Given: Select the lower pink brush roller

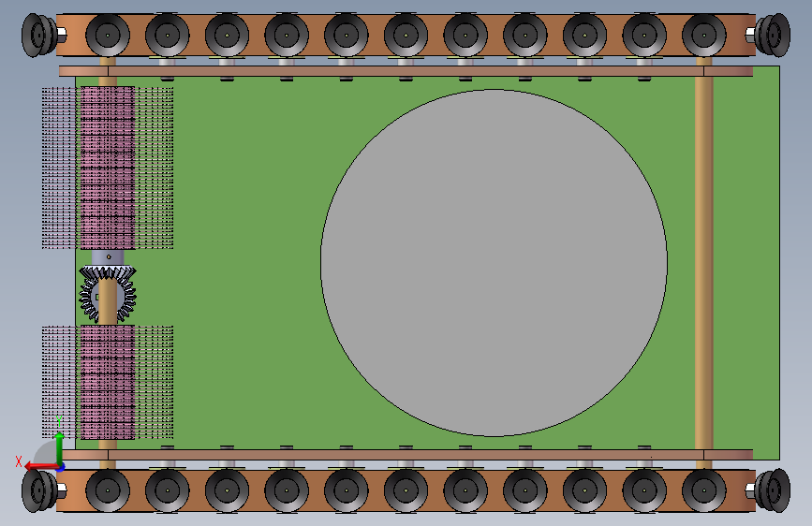Looking at the screenshot, I should tap(108, 382).
